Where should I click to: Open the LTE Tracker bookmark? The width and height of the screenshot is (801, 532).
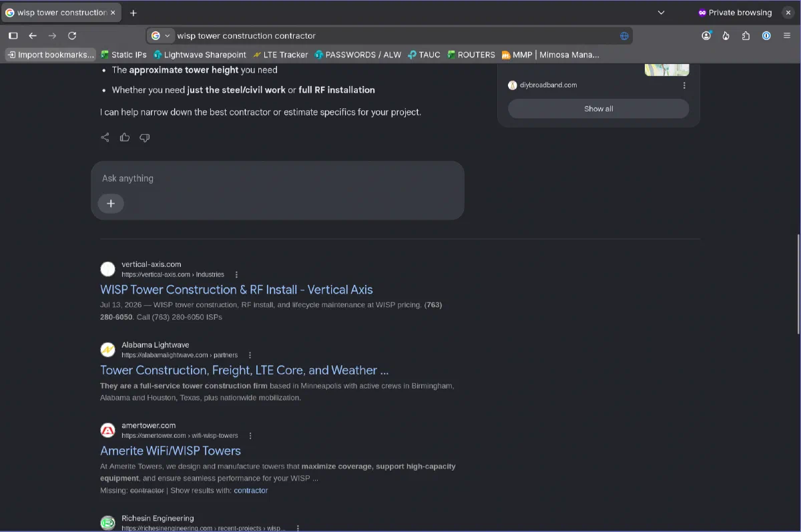tap(280, 55)
